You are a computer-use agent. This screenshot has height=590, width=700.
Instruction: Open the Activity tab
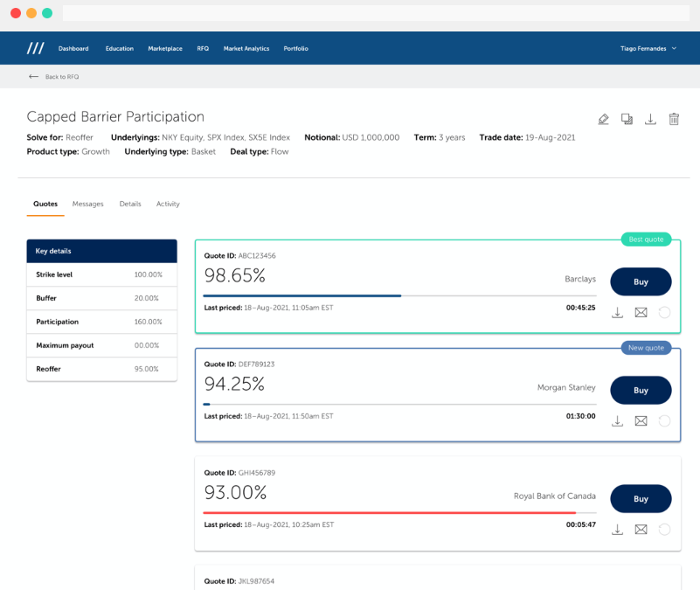pyautogui.click(x=168, y=204)
